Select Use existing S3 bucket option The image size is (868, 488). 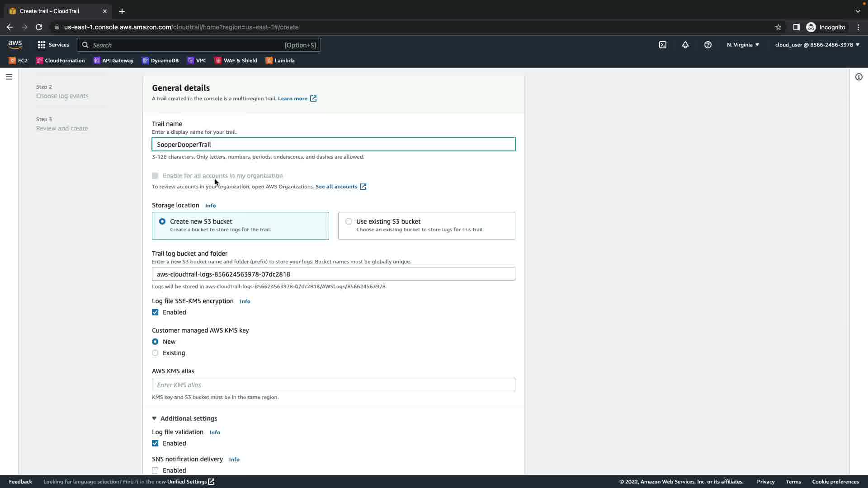click(349, 221)
